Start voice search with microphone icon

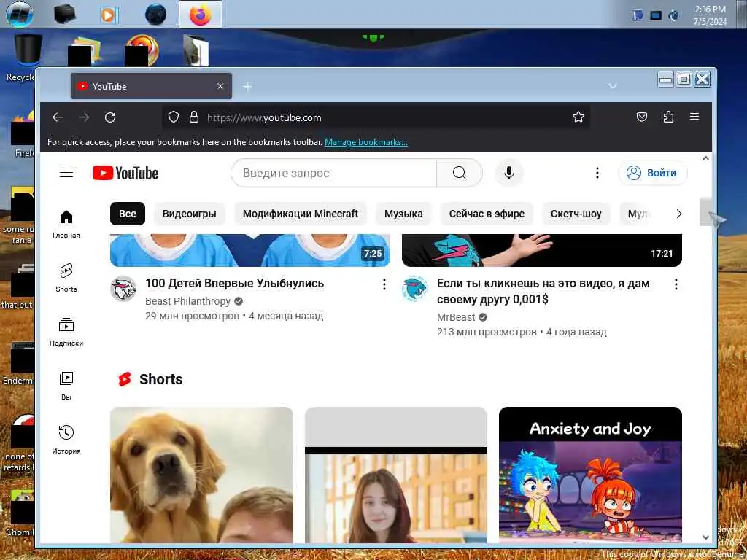pyautogui.click(x=508, y=173)
